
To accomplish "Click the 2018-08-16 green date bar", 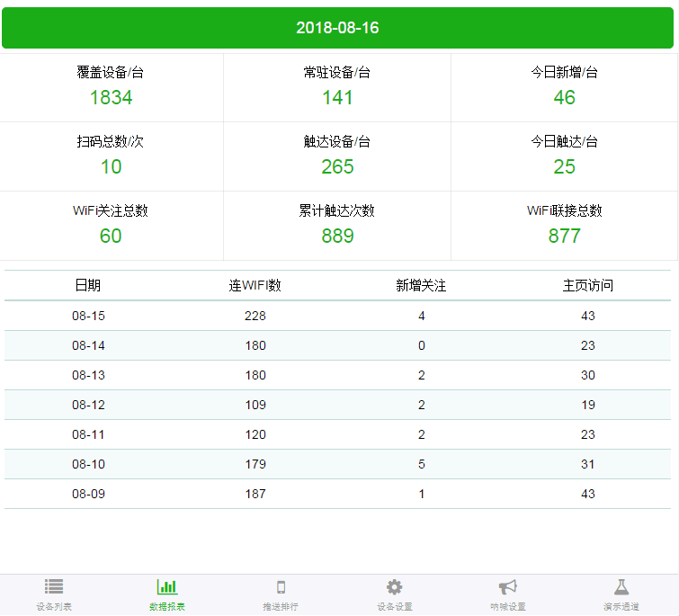I will 338,28.
